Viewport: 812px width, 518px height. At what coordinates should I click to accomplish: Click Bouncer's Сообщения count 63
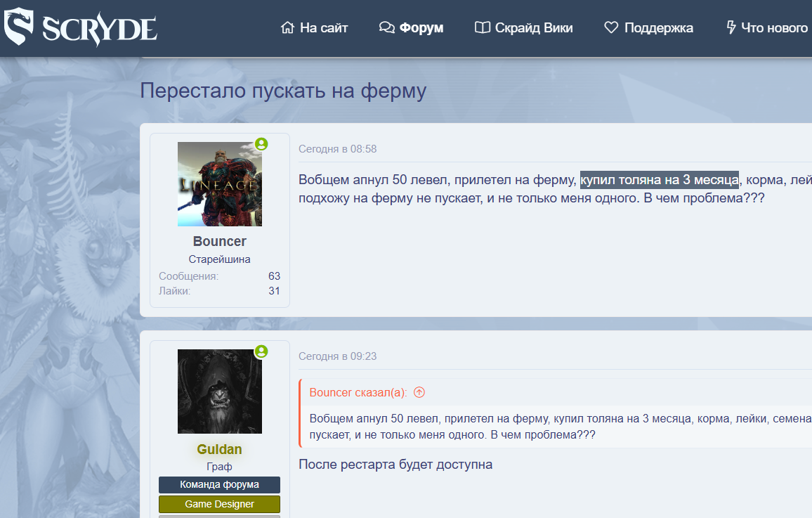pyautogui.click(x=275, y=276)
